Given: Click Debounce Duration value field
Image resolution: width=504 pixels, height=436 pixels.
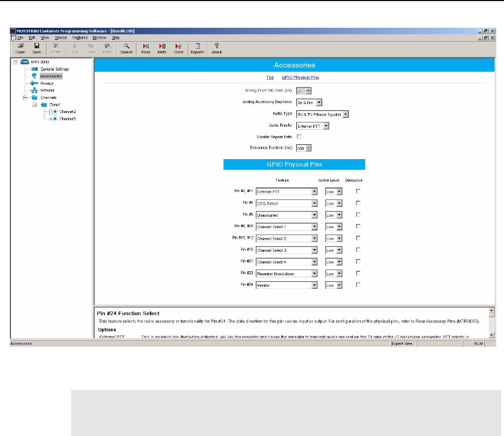Looking at the screenshot, I should click(x=301, y=148).
